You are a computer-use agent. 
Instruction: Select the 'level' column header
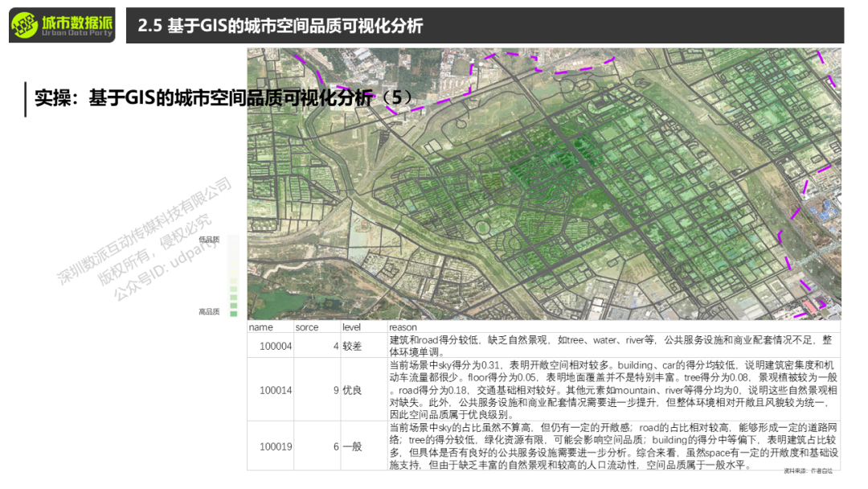[x=352, y=327]
